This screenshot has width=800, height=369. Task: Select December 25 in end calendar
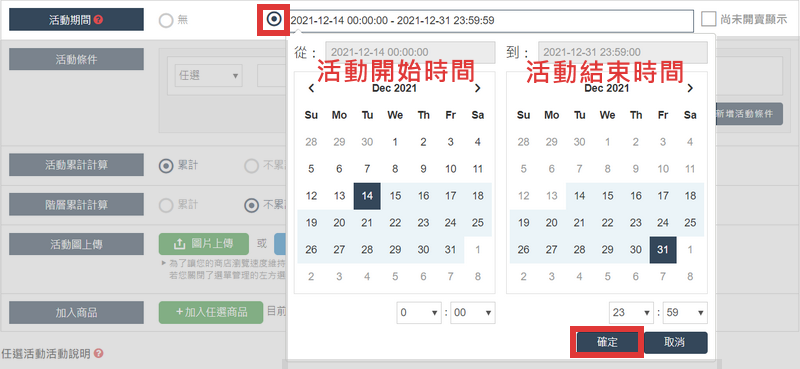690,223
